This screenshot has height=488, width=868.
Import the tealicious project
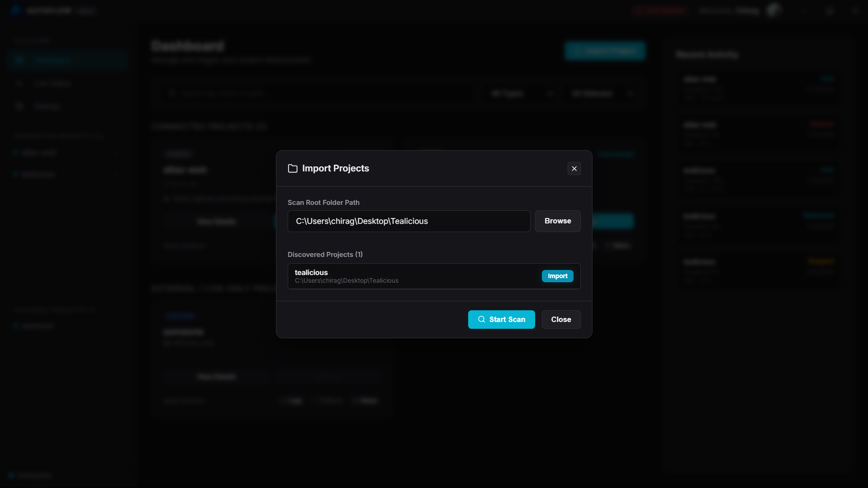557,276
